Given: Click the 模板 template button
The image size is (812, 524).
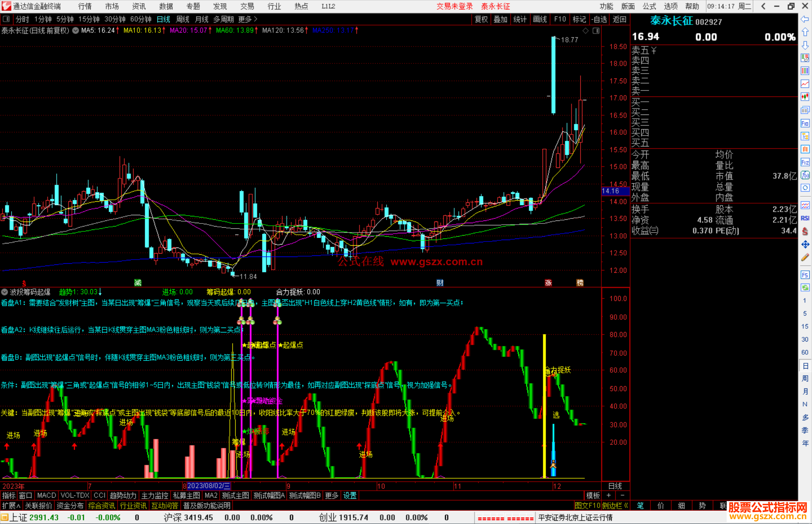Looking at the screenshot, I should [x=593, y=495].
